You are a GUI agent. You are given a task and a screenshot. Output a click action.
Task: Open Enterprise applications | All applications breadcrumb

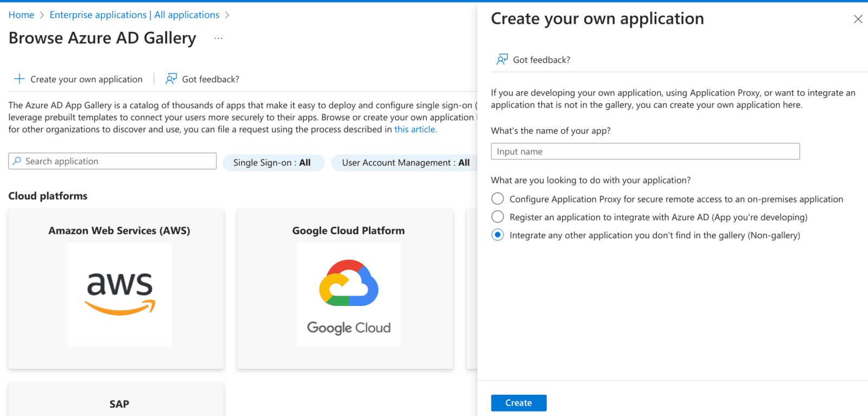135,15
